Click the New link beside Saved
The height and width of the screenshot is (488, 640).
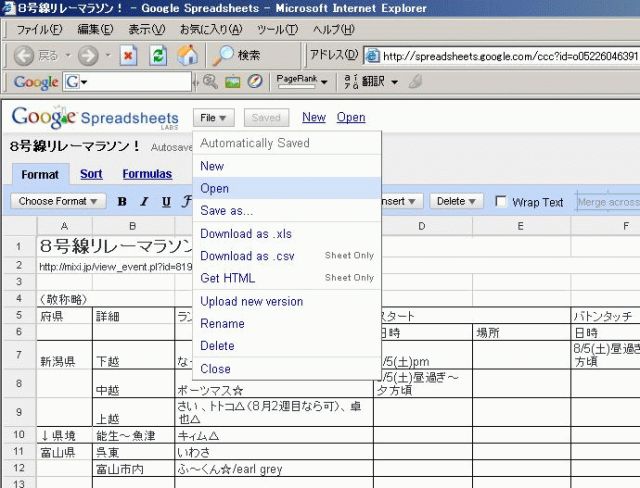coord(314,118)
